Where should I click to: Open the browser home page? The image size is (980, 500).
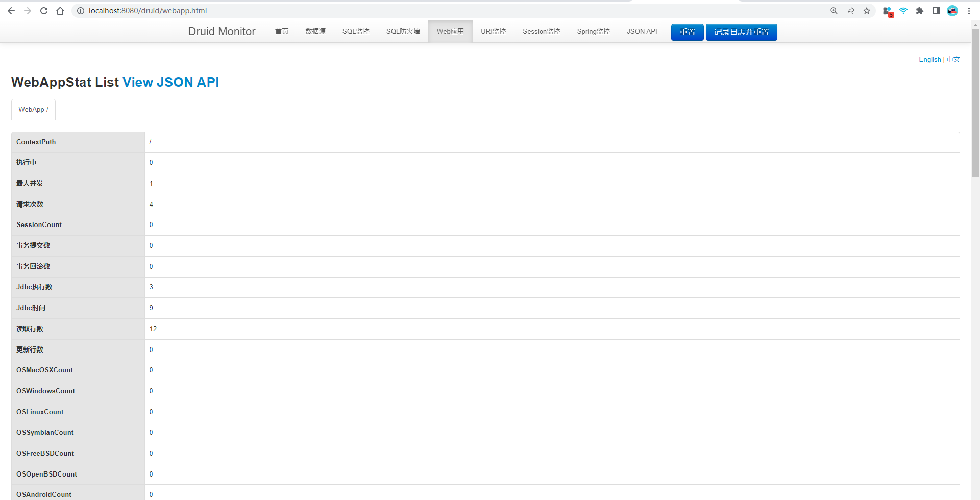coord(60,11)
